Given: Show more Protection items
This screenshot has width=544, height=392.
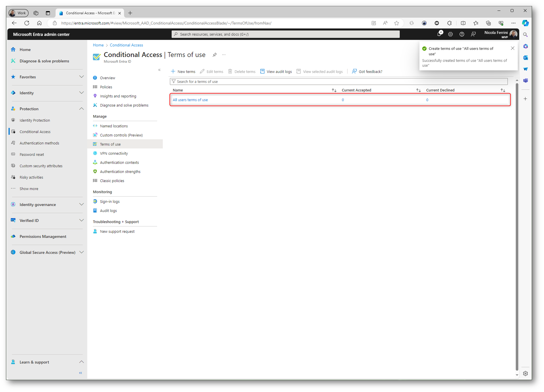Looking at the screenshot, I should (x=29, y=189).
